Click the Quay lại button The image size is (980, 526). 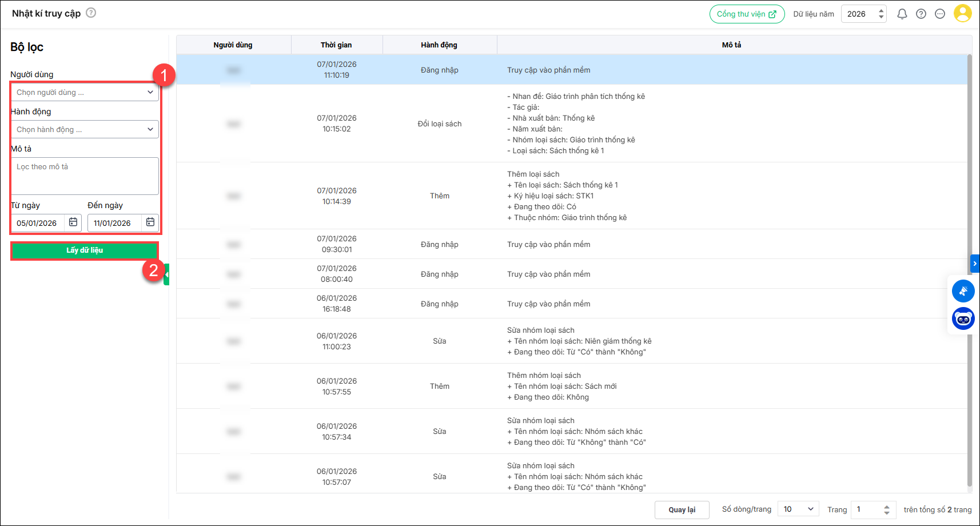pyautogui.click(x=682, y=510)
